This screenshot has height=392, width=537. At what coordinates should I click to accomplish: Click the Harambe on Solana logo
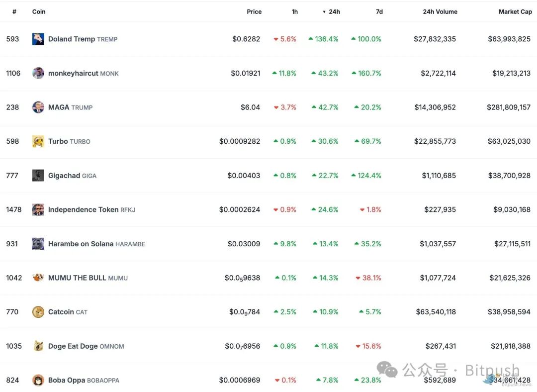coord(38,244)
